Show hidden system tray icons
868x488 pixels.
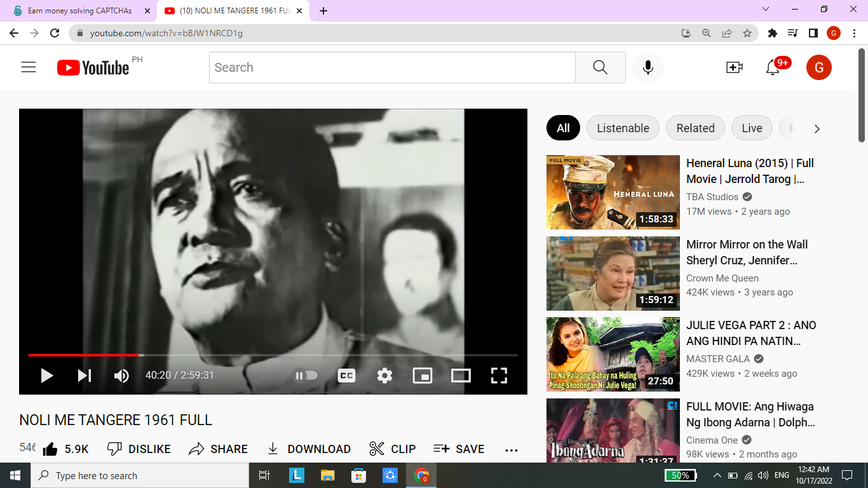click(x=717, y=475)
